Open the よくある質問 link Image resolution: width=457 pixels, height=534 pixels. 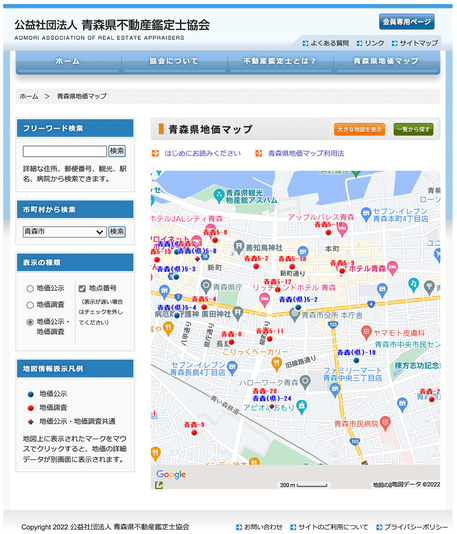pos(326,43)
